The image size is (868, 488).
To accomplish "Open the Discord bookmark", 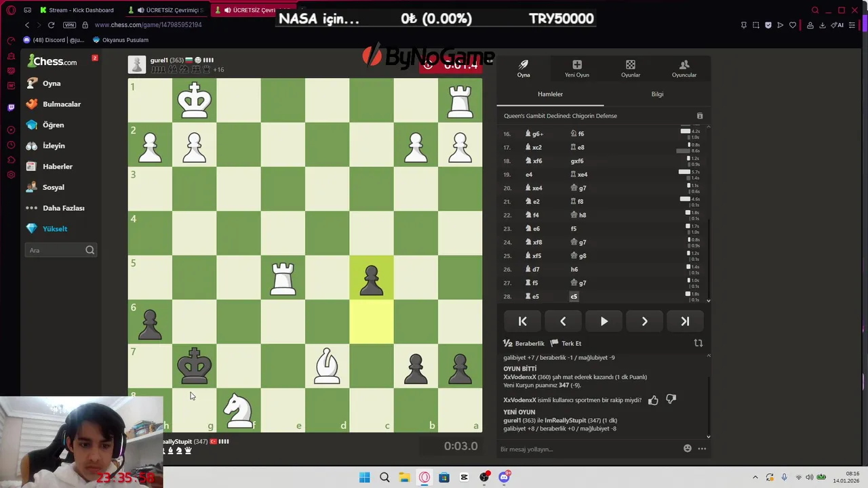I will [x=54, y=40].
